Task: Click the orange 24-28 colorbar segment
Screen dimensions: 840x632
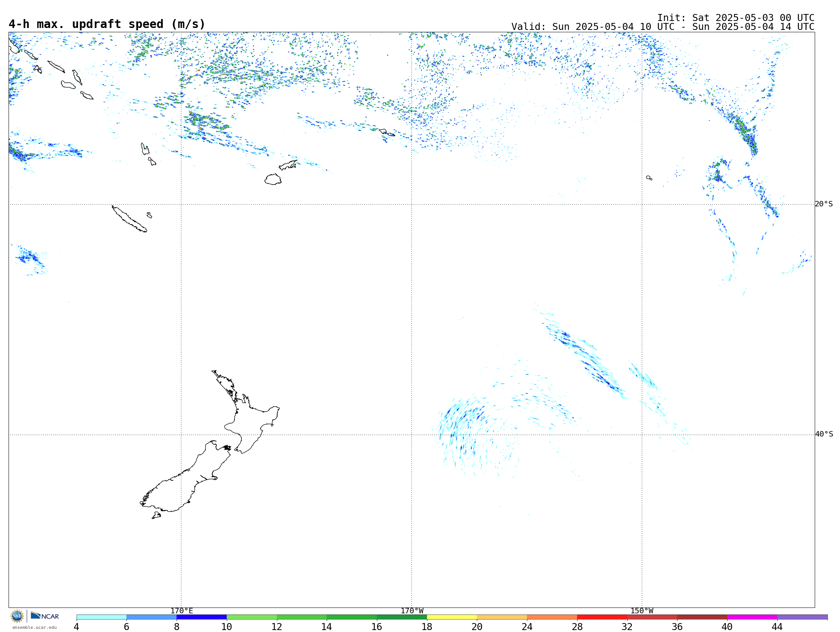Action: pyautogui.click(x=552, y=617)
